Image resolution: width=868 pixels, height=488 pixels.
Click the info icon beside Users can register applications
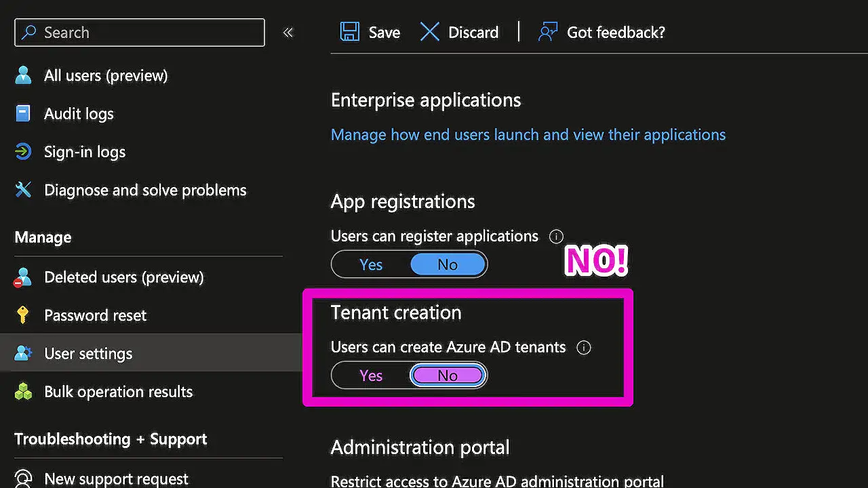pyautogui.click(x=556, y=237)
